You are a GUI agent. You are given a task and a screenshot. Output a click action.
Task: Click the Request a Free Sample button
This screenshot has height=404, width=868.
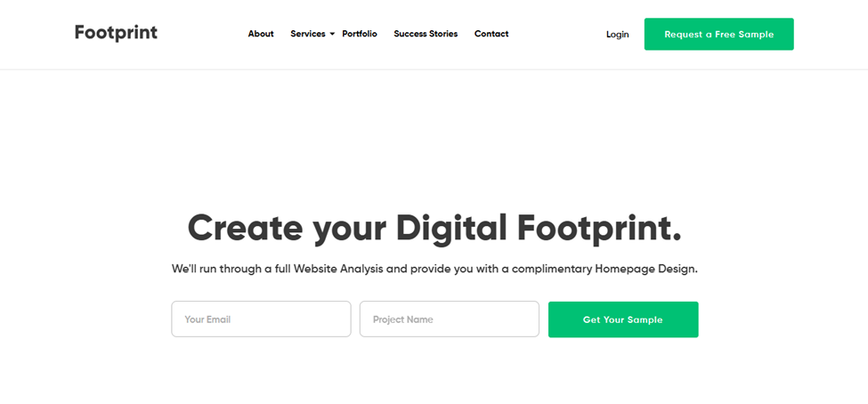[x=719, y=35]
